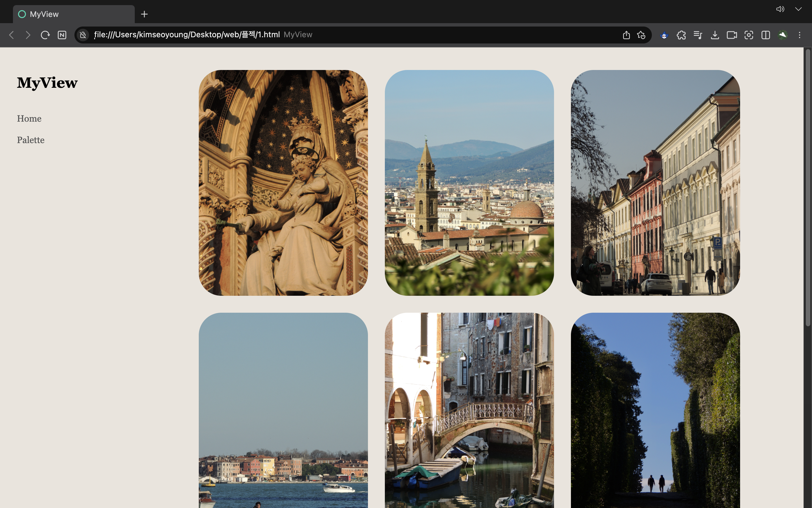812x508 pixels.
Task: Open the hedge pathway silhouettes photo
Action: tap(655, 410)
